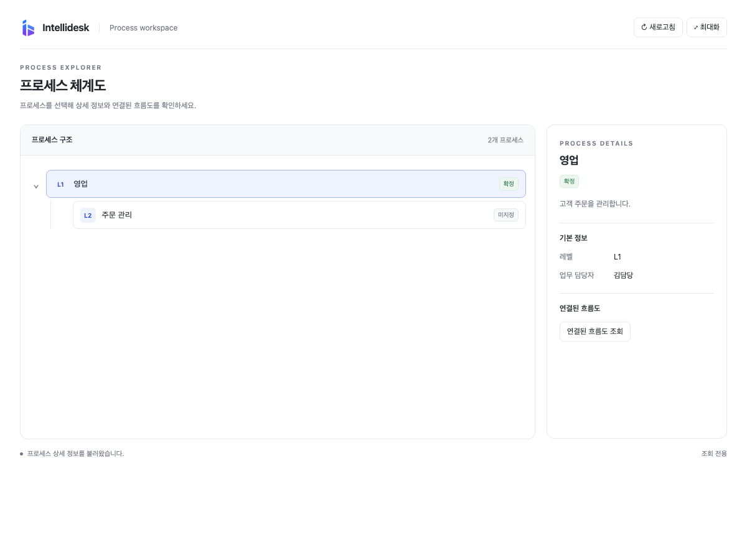Click the 프로세스 상세 정보를 불러왔습니다 status message

pyautogui.click(x=75, y=454)
